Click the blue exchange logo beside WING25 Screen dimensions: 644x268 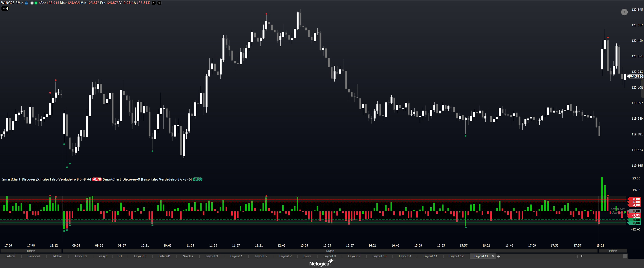click(x=27, y=3)
